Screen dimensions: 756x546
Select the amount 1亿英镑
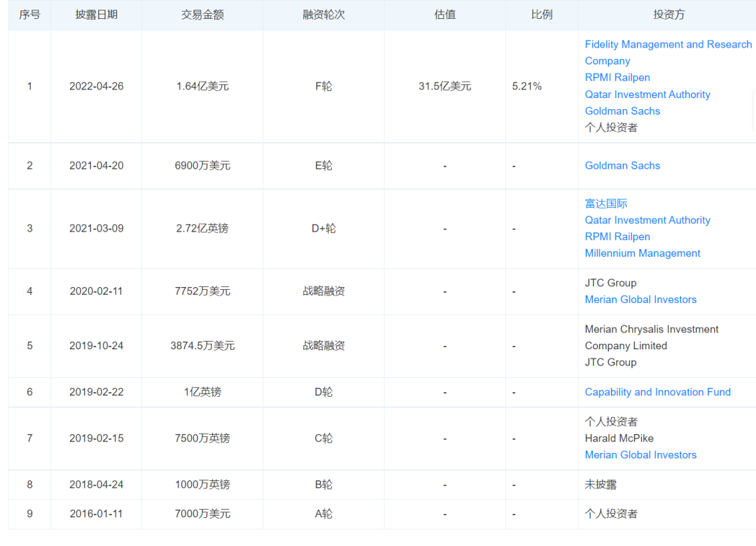202,392
